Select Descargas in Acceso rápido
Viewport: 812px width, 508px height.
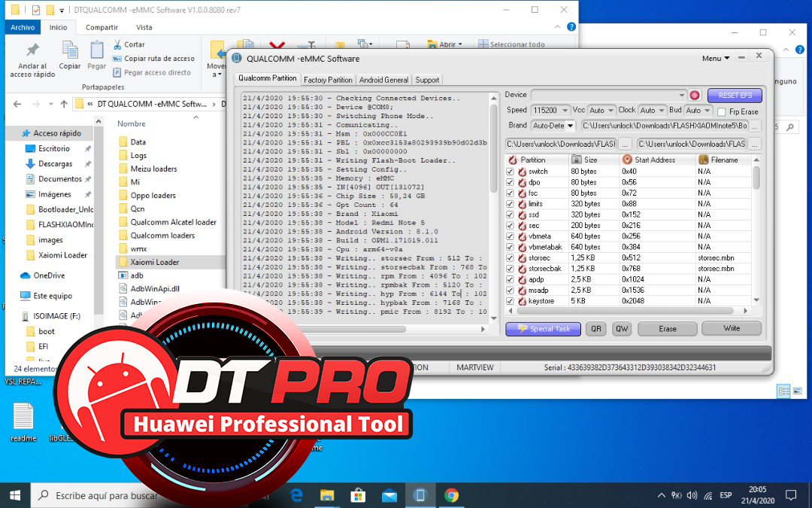(55, 164)
